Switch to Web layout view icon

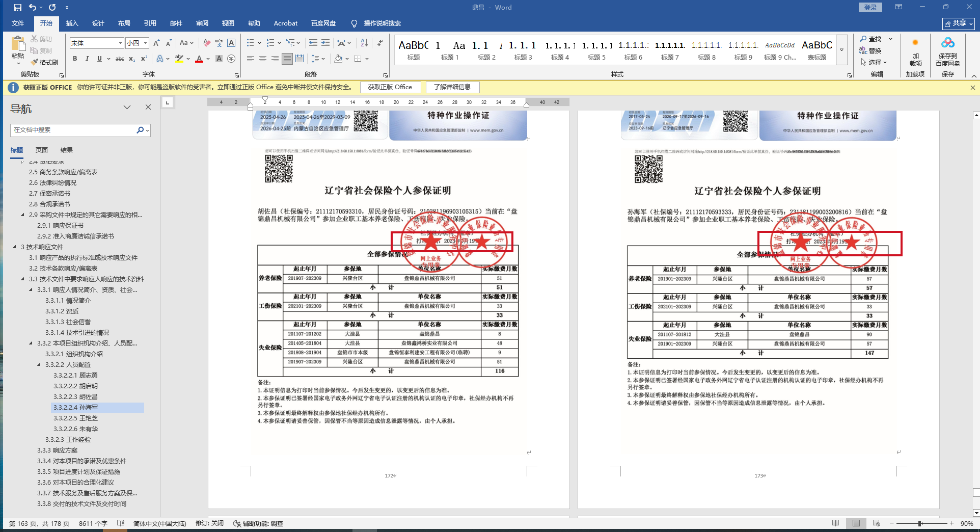point(876,523)
